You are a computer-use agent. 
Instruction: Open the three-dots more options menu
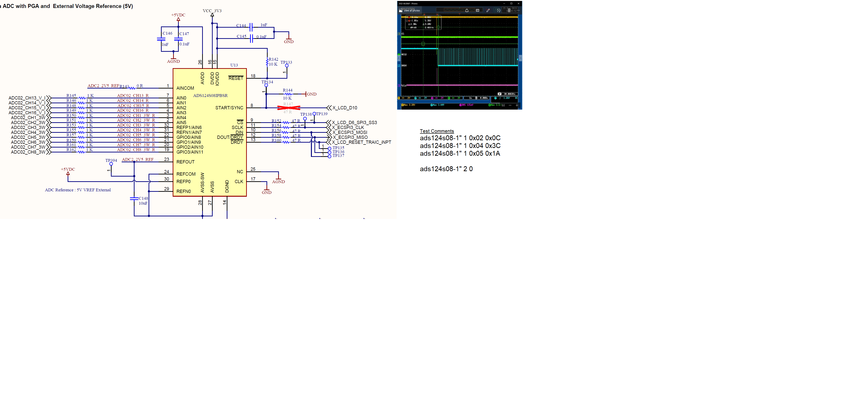(518, 11)
